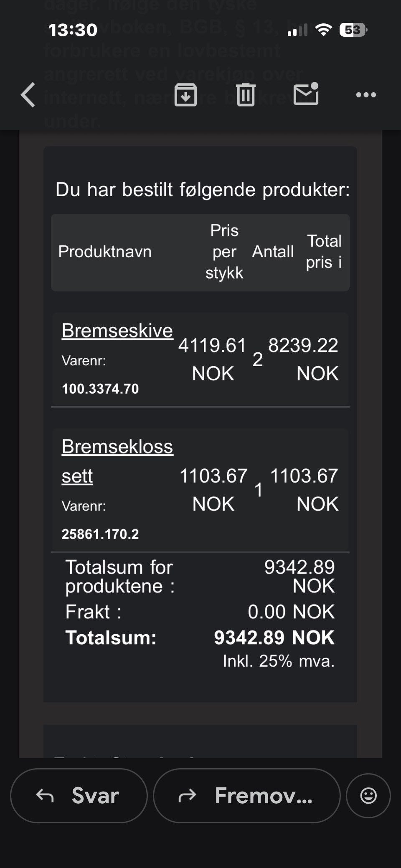Tap the Produktnavn column header

click(x=105, y=252)
